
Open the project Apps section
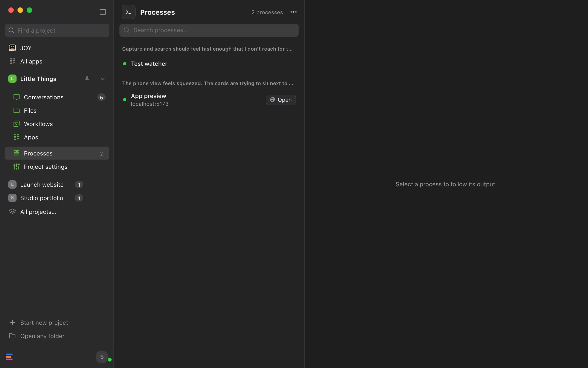coord(57,137)
